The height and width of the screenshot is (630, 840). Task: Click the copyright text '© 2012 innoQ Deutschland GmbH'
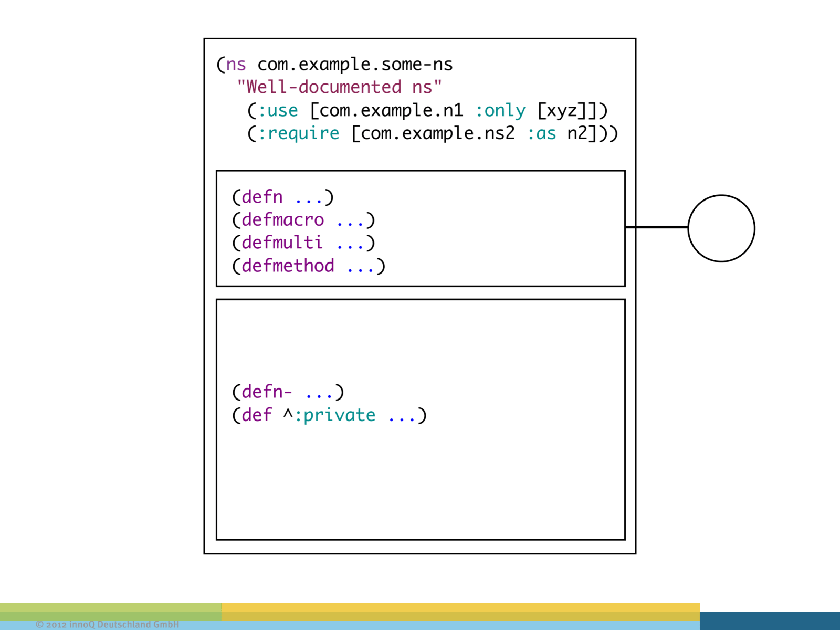(x=107, y=624)
